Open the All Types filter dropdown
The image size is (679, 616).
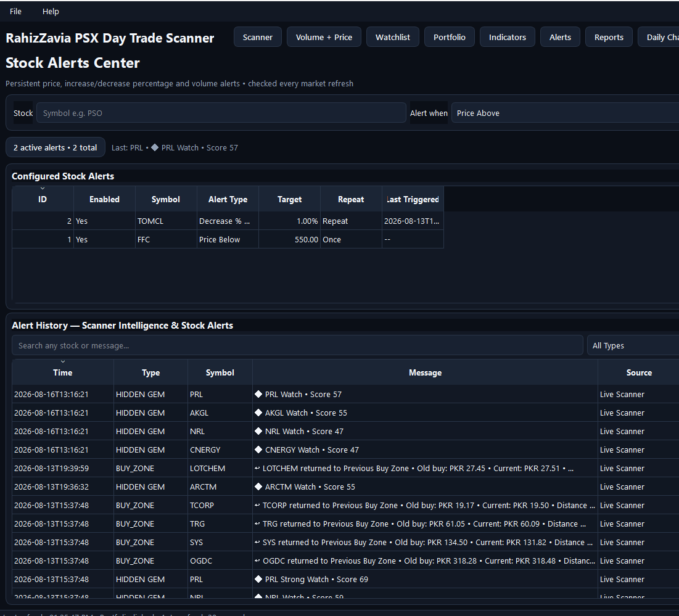(x=633, y=345)
